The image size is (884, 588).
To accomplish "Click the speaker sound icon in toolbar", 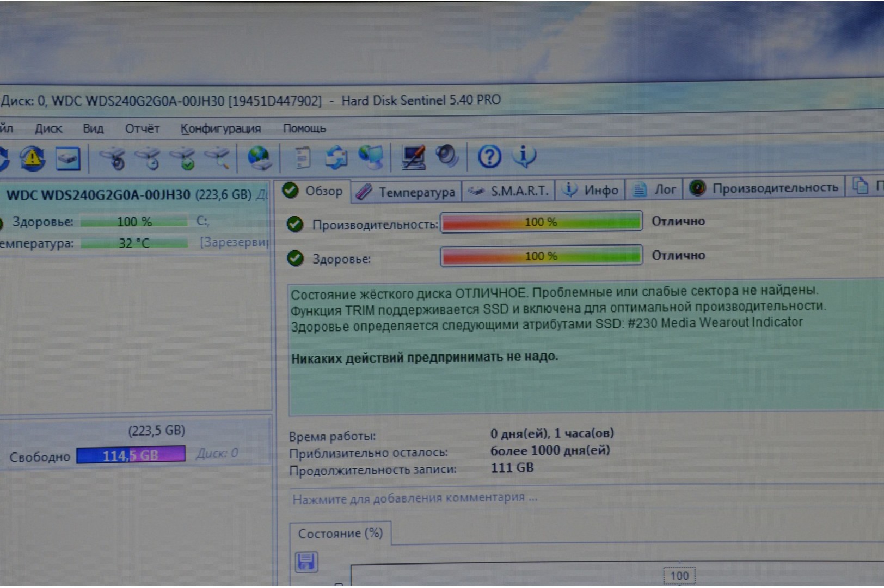I will tap(447, 156).
